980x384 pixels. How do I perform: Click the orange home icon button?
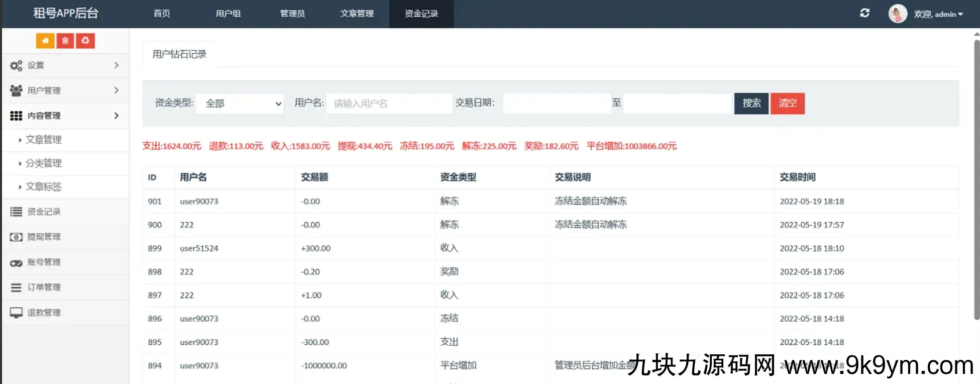click(x=45, y=41)
